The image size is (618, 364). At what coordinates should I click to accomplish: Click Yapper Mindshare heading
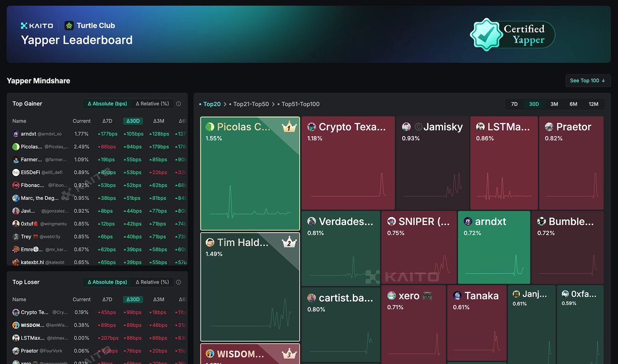coord(38,81)
